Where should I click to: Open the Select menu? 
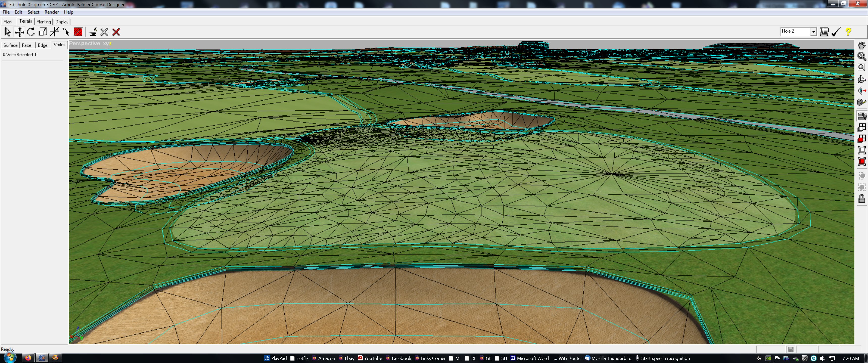tap(33, 12)
